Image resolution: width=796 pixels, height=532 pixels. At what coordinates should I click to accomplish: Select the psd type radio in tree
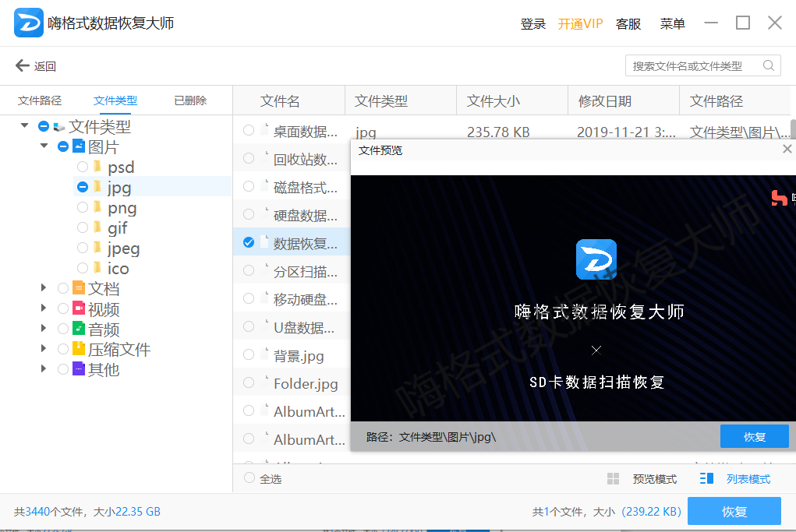point(82,167)
